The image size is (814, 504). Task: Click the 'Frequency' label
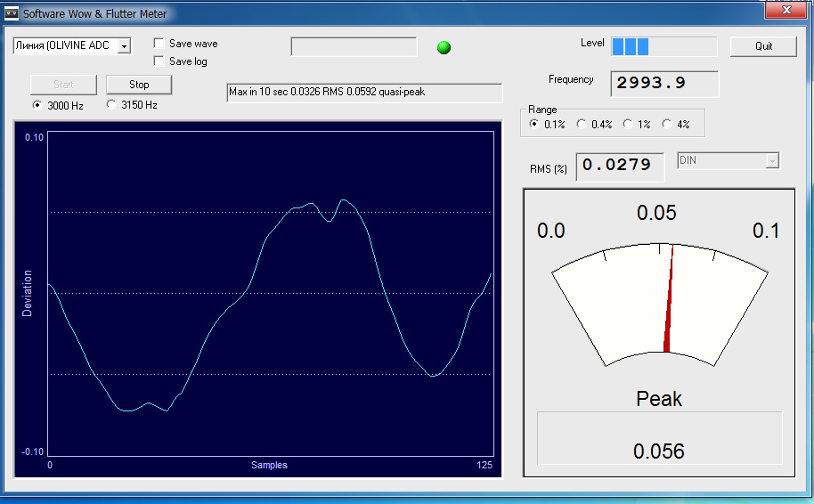click(x=571, y=79)
